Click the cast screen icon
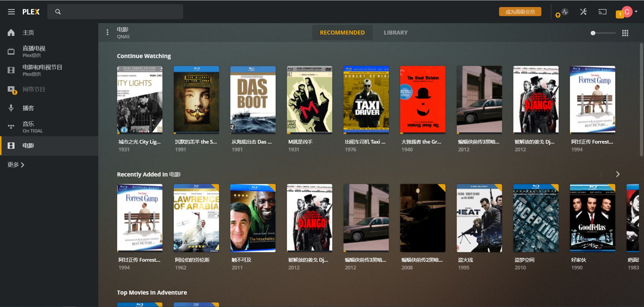This screenshot has height=307, width=644. (602, 12)
